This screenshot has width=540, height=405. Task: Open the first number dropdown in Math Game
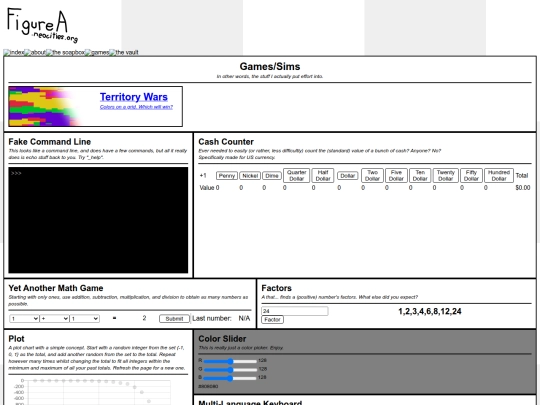(x=24, y=319)
